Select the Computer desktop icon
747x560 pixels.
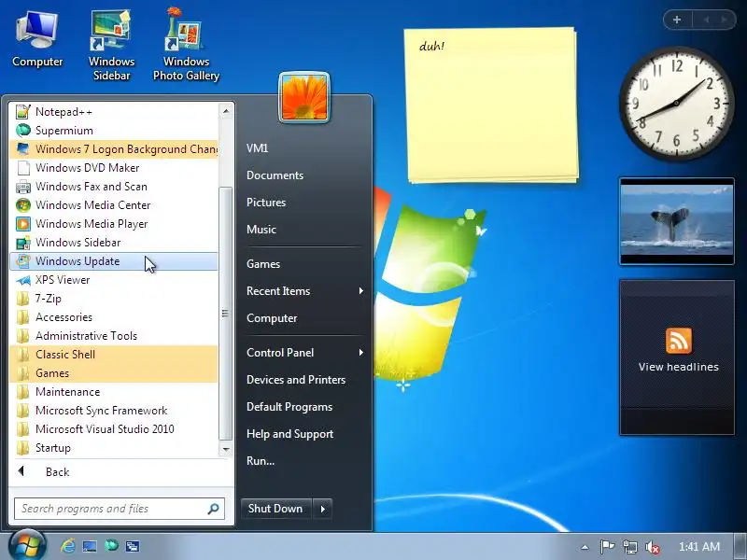coord(37,39)
